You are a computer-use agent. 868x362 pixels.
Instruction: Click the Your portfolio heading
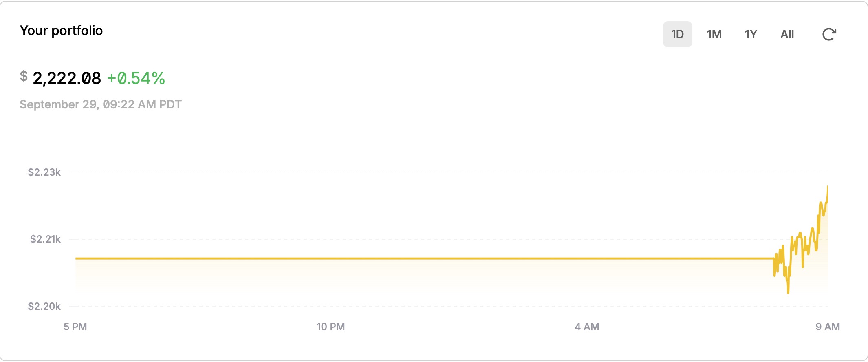click(61, 31)
